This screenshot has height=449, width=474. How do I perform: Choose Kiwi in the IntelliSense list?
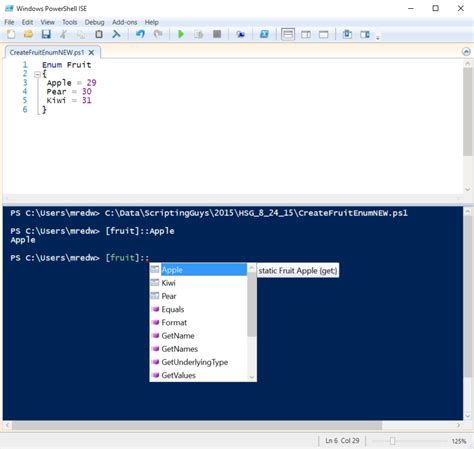198,283
